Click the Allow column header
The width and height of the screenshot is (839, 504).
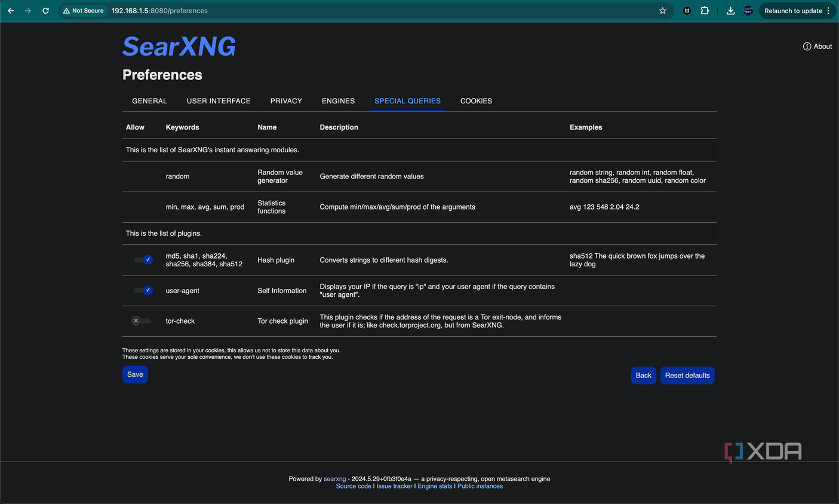click(135, 127)
